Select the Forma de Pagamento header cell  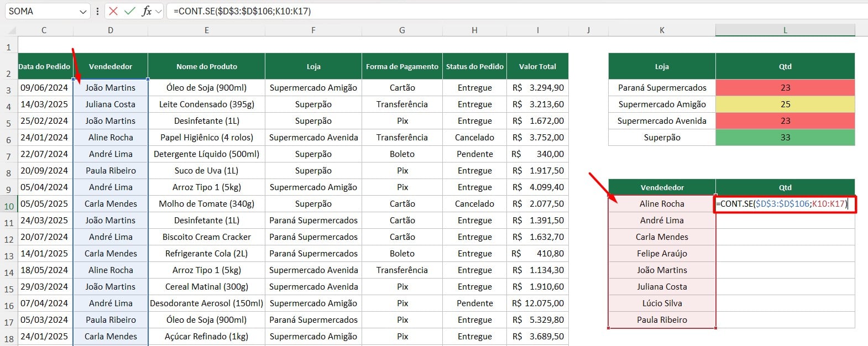click(x=402, y=66)
